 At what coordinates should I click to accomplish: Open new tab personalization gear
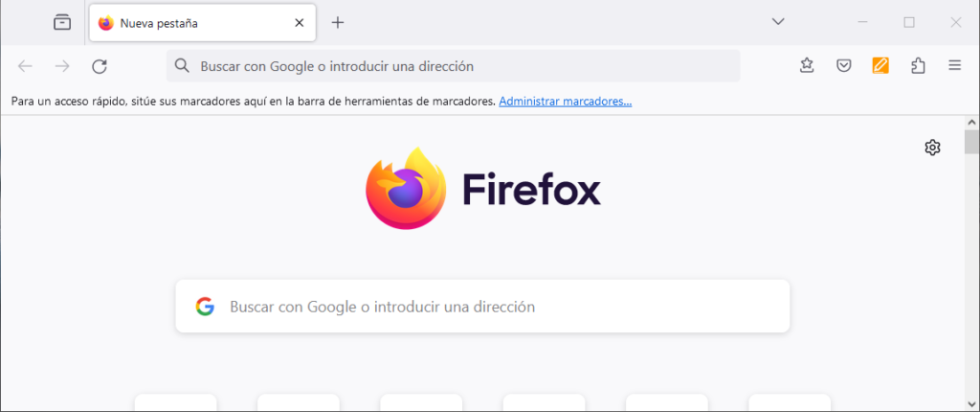(x=932, y=147)
